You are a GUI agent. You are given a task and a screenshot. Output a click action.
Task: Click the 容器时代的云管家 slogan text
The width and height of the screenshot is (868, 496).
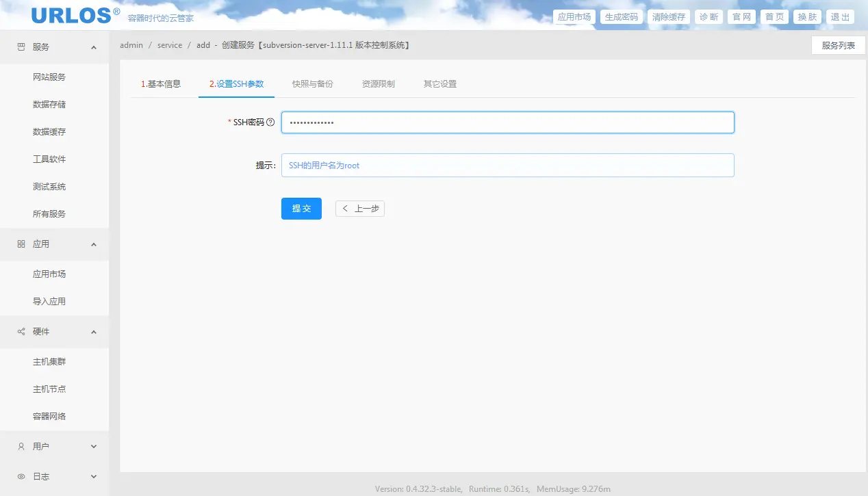(161, 18)
